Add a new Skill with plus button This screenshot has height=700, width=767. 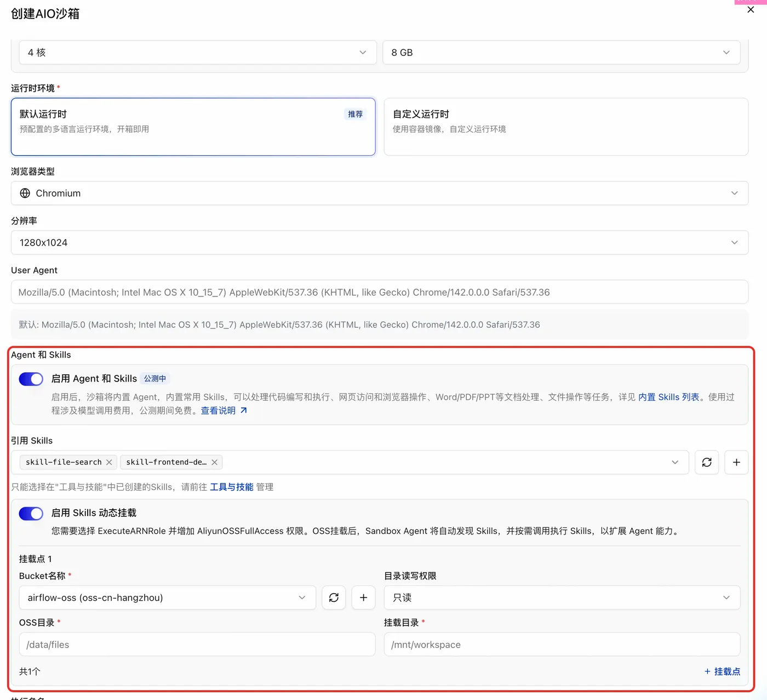[x=736, y=463]
